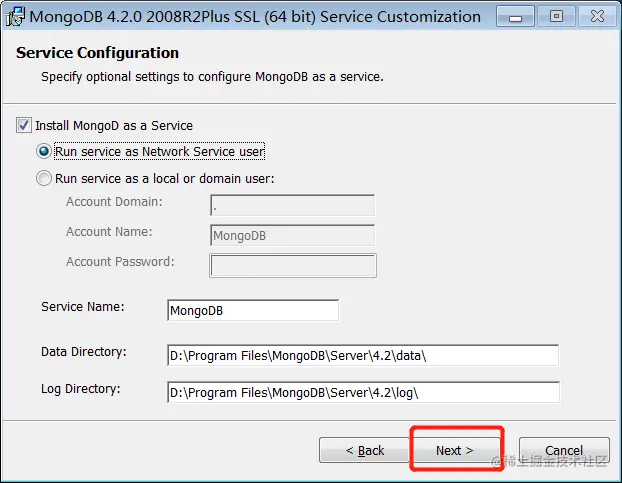The height and width of the screenshot is (483, 622).
Task: Click the Account Domain field
Action: [x=292, y=206]
